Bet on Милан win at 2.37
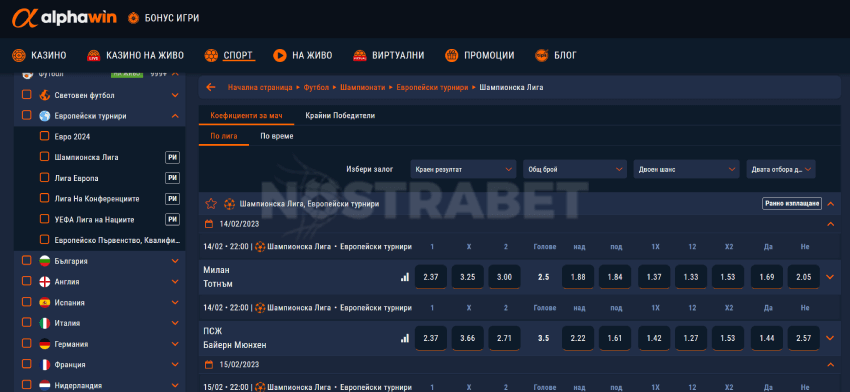The height and width of the screenshot is (392, 850). click(x=431, y=277)
